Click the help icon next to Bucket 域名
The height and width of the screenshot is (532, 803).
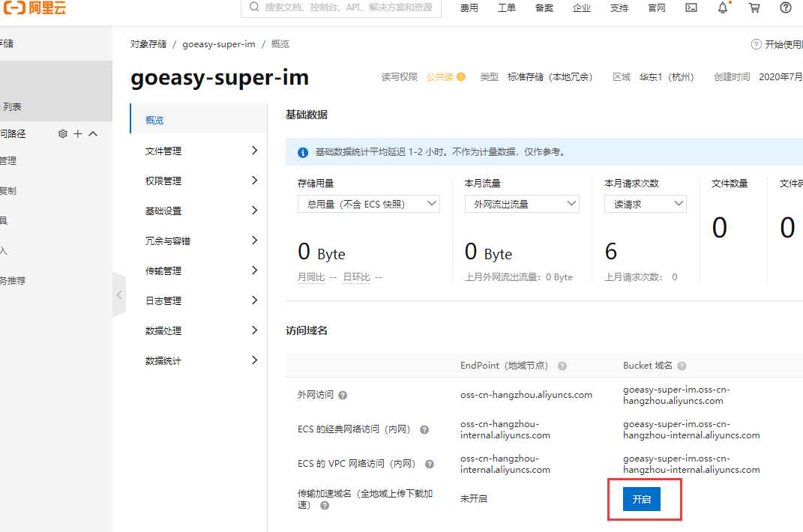(x=682, y=366)
